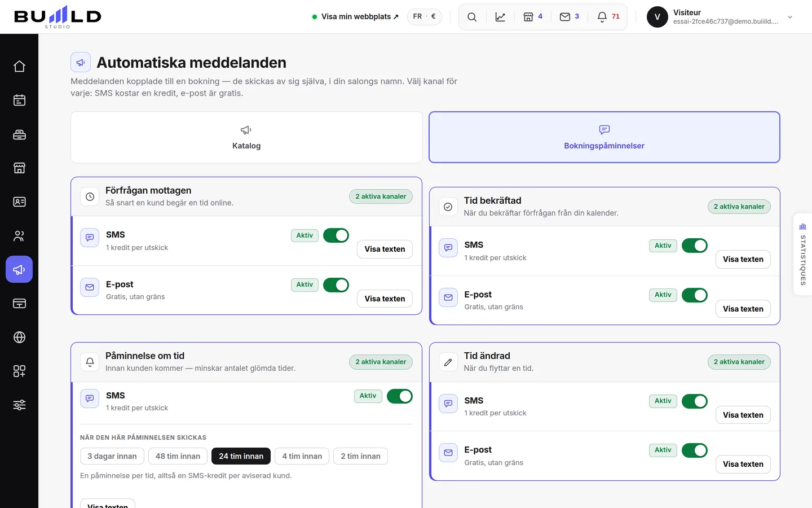Open the STATISTIQUES side tab

coord(802,254)
